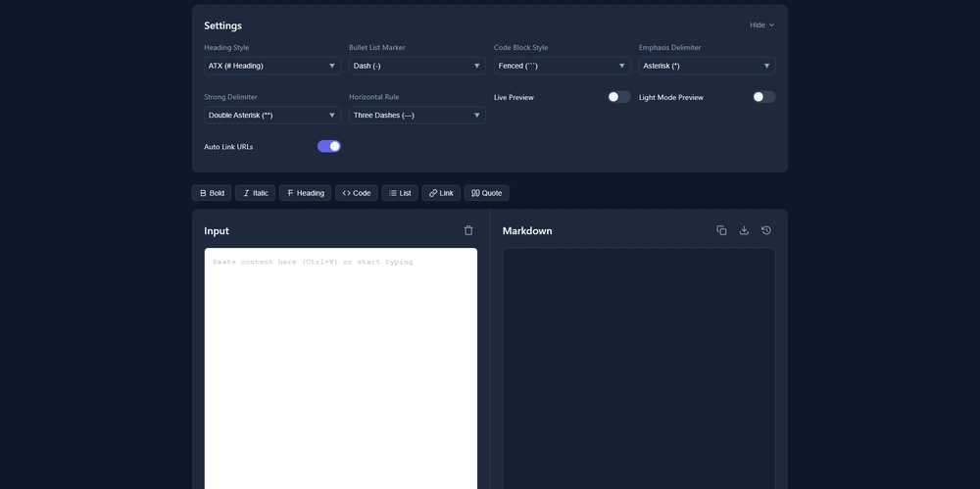Open the Emphasis Delimiter dropdown
This screenshot has width=980, height=489.
[707, 66]
